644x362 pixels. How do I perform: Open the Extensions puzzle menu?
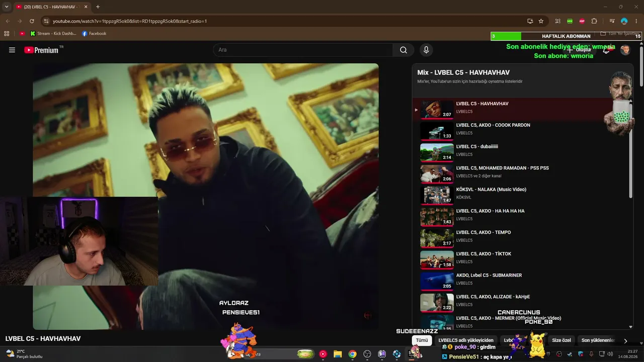point(594,21)
